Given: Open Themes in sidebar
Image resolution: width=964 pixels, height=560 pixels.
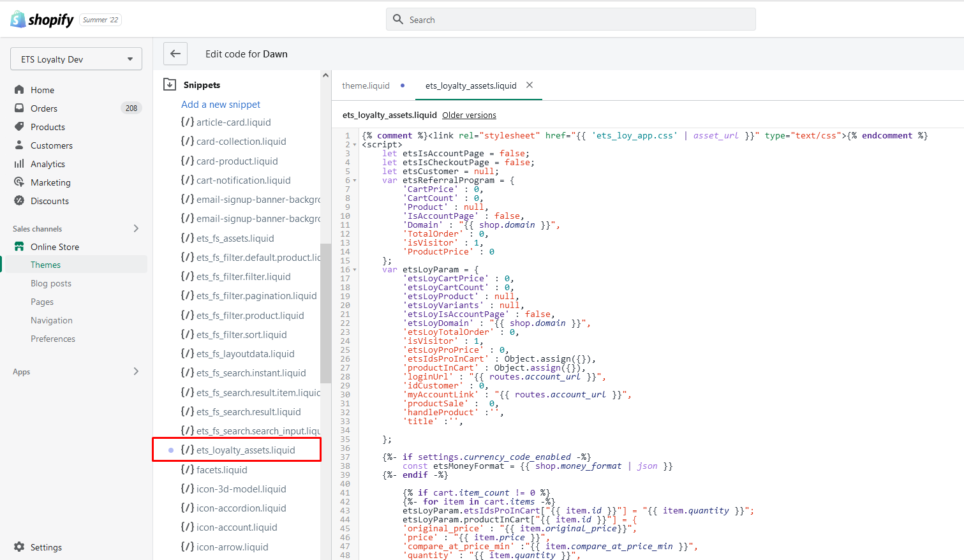Looking at the screenshot, I should [x=46, y=265].
